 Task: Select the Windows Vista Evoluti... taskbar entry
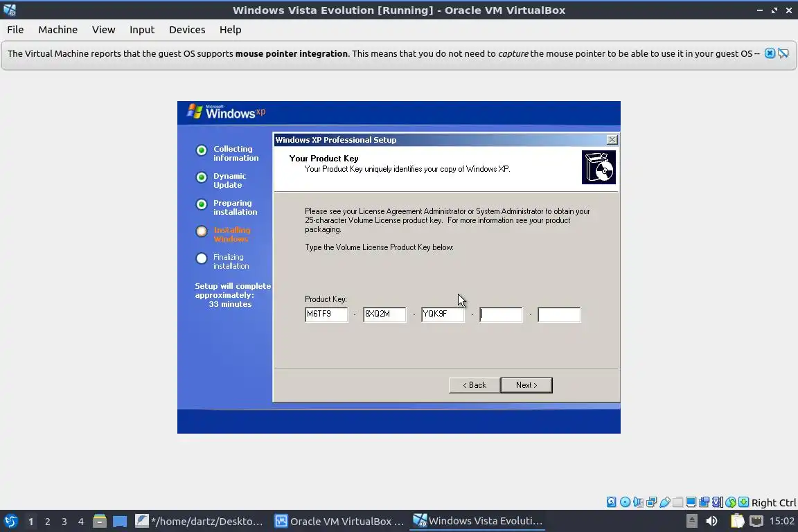click(x=477, y=522)
